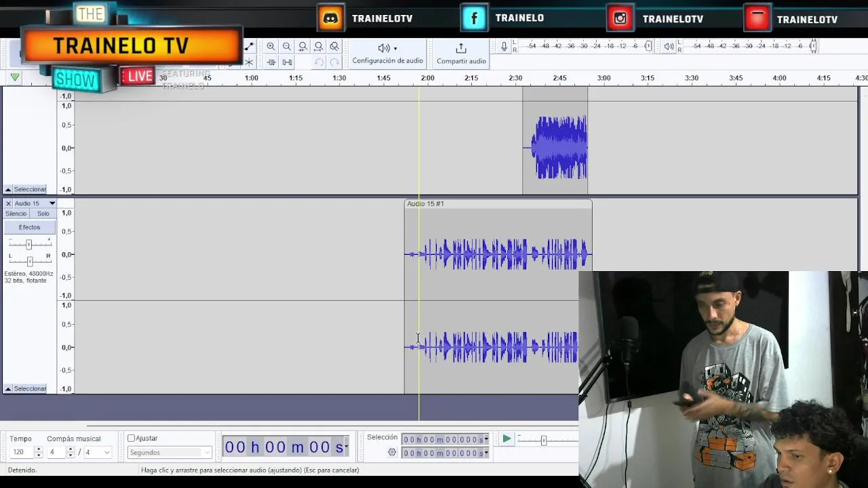The width and height of the screenshot is (868, 488).
Task: Click Tempo stepper arrows
Action: (x=39, y=452)
